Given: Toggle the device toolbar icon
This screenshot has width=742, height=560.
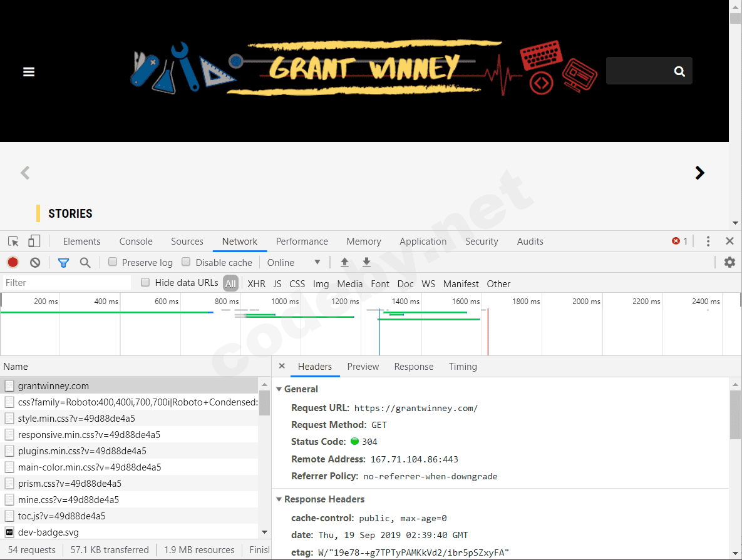Looking at the screenshot, I should coord(34,242).
